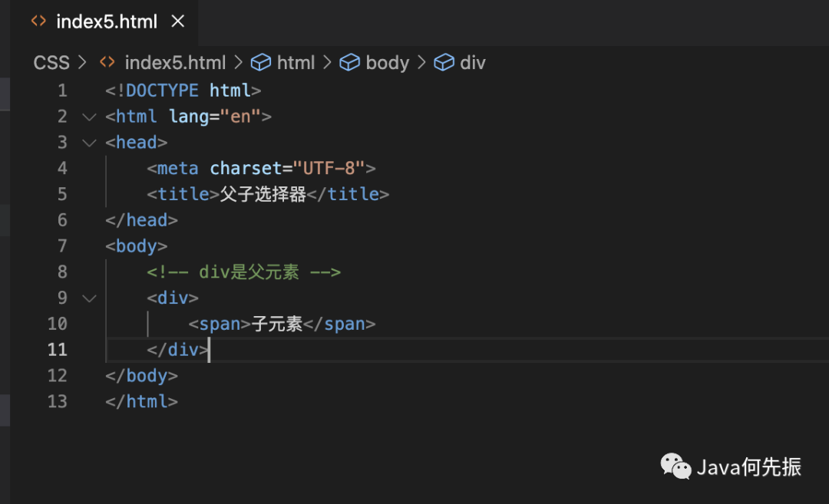Click the body symbol cube icon in breadcrumb

[349, 62]
